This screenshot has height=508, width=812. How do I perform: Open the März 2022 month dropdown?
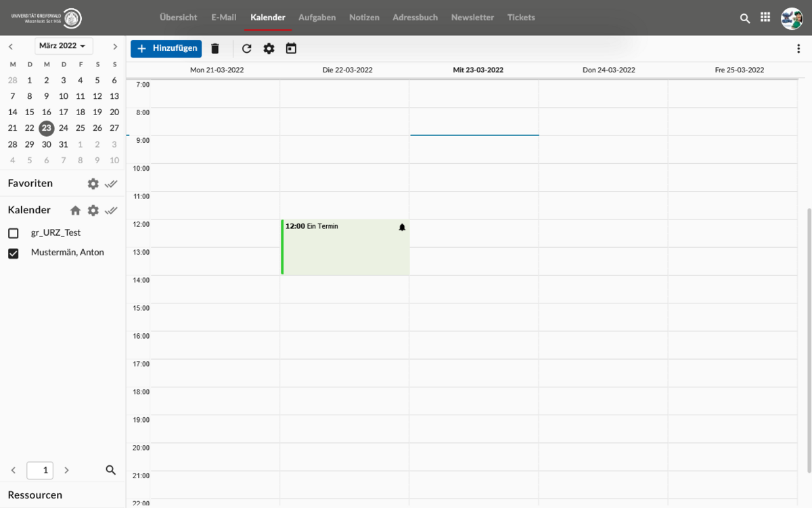63,46
